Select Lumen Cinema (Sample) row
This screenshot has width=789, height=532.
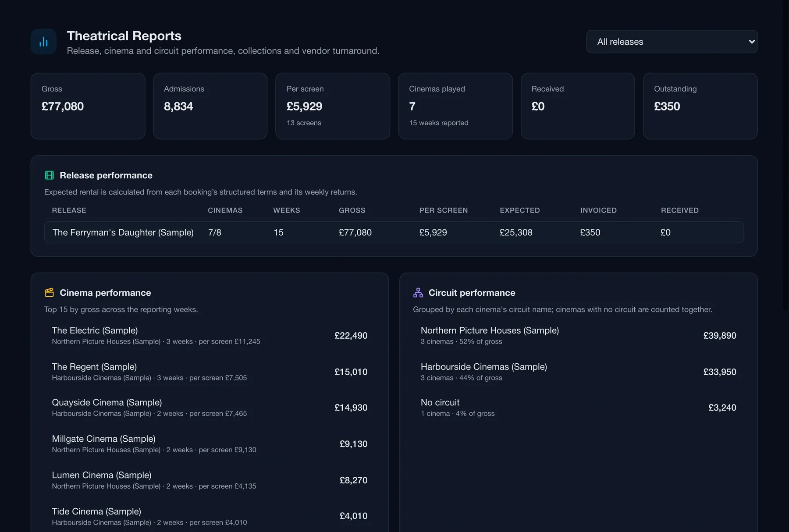point(210,480)
